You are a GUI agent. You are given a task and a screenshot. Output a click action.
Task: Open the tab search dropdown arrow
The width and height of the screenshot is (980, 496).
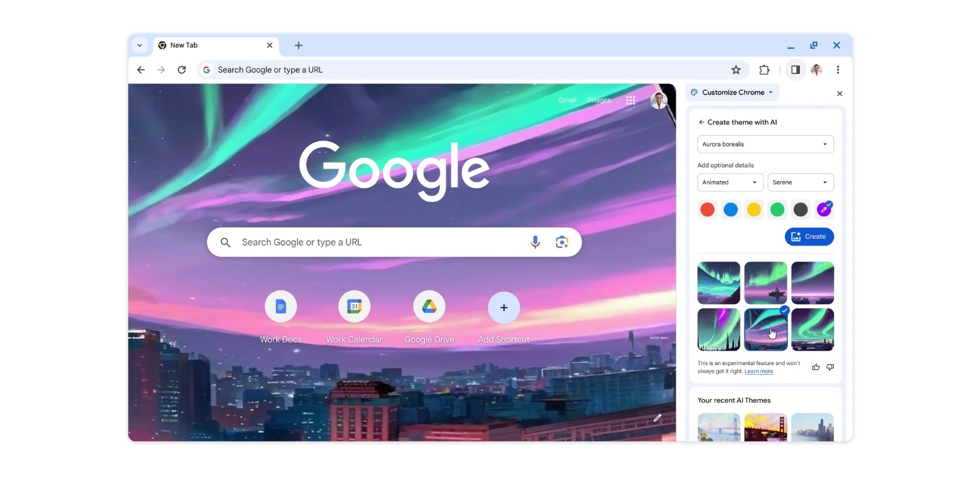139,45
